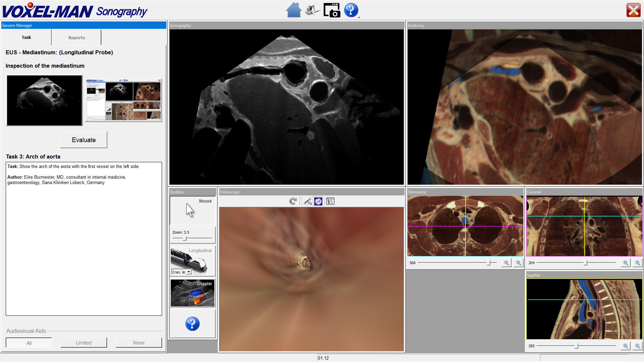The width and height of the screenshot is (644, 362).
Task: Open the haptic device settings icon
Action: pos(312,10)
